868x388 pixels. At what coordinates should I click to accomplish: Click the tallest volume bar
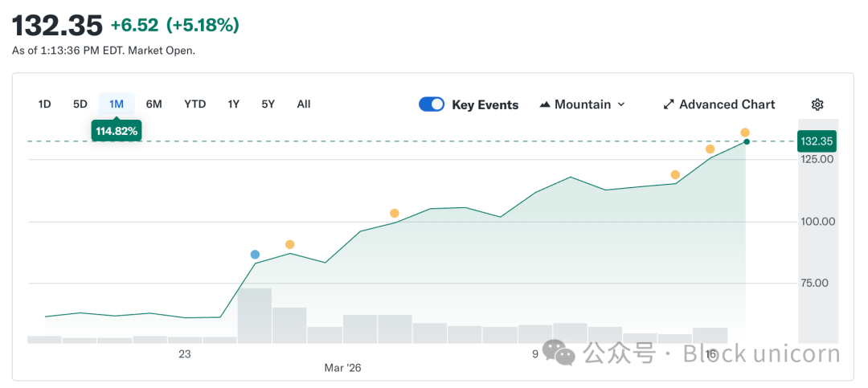[255, 315]
